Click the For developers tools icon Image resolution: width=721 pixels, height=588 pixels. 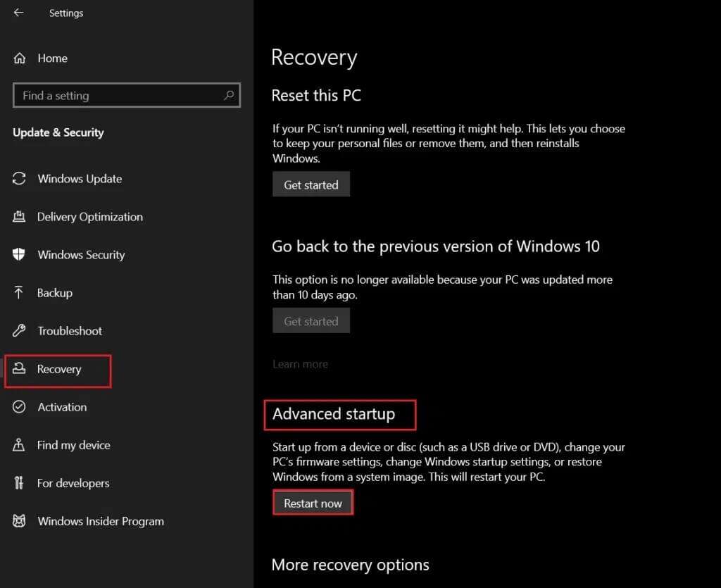pyautogui.click(x=19, y=482)
